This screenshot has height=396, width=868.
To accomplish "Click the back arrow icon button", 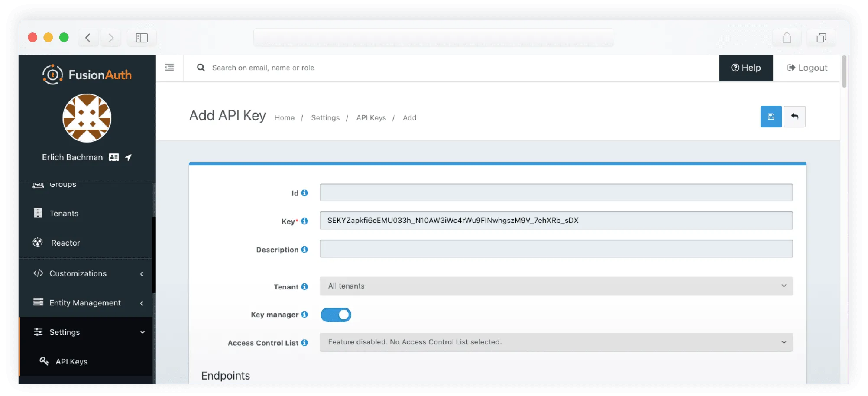I will click(795, 117).
